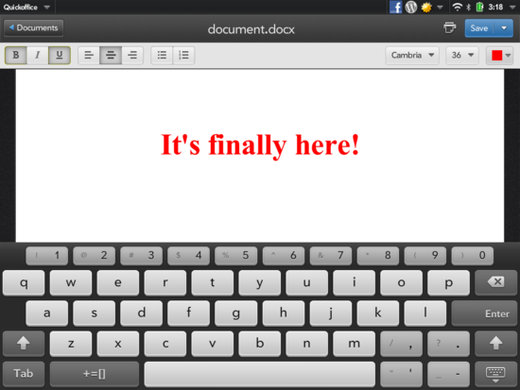
Task: Tap the comma key
Action: click(401, 343)
